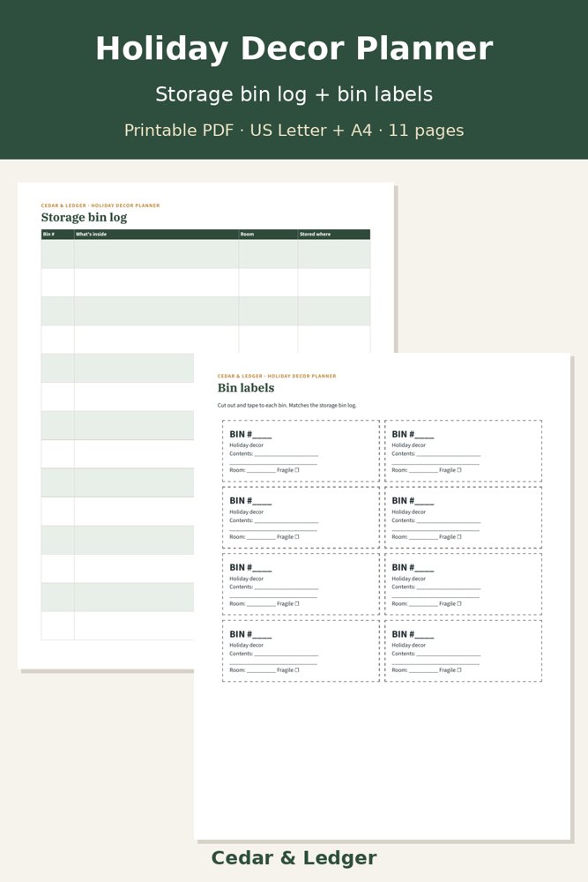The image size is (588, 882).
Task: Select the "Storage bin log + bin labels" subtitle
Action: click(x=294, y=94)
